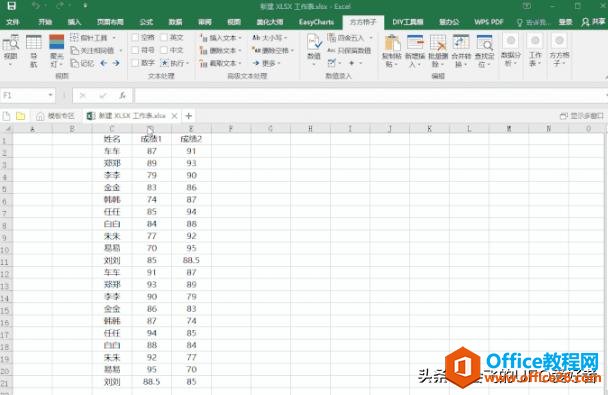Click the yellow open folder icon
Screen dimensions: 608x395
pyautogui.click(x=21, y=116)
